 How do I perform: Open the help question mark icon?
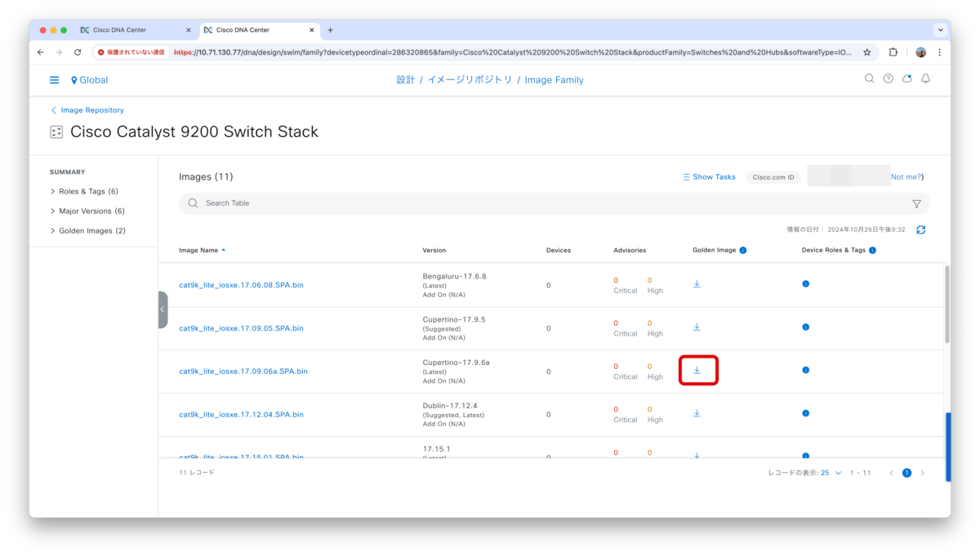click(x=888, y=78)
